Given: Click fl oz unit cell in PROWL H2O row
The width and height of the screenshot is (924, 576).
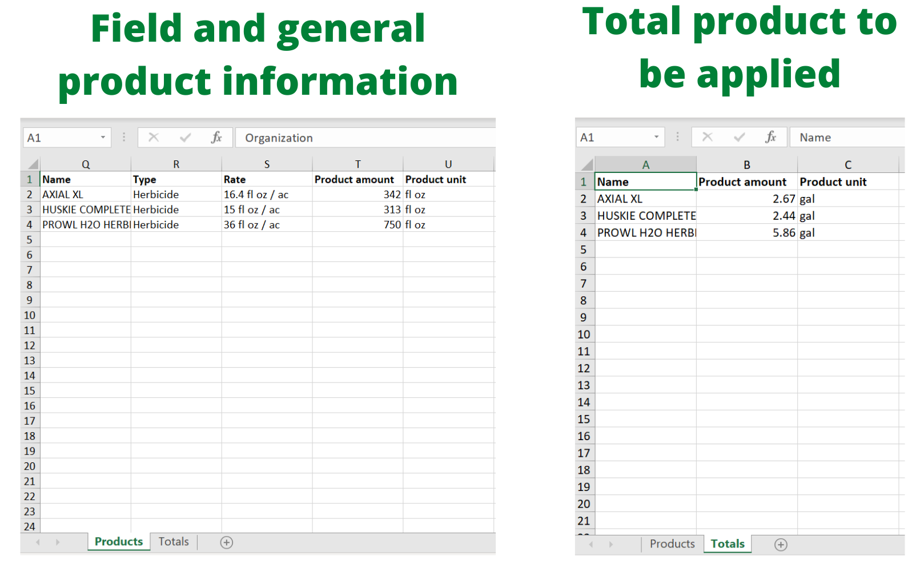Looking at the screenshot, I should click(x=449, y=225).
